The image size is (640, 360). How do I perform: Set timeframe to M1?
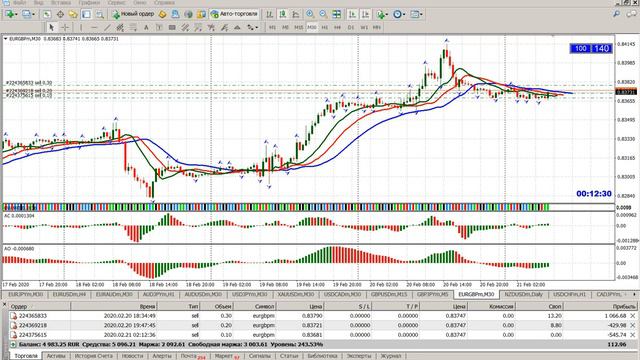272,27
